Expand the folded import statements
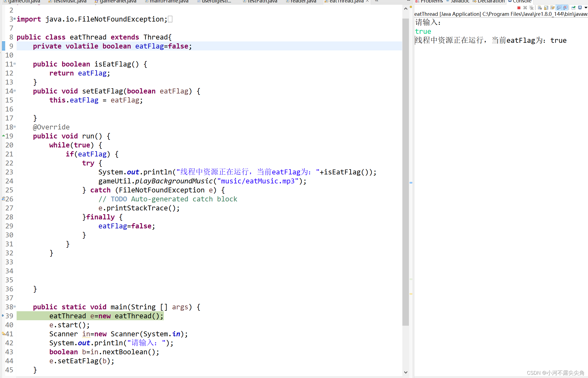Screen dimensions: 588x378 (15, 19)
